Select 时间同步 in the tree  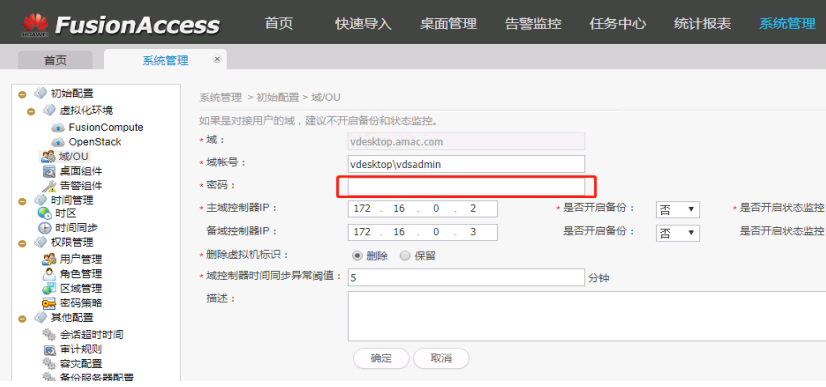click(76, 228)
